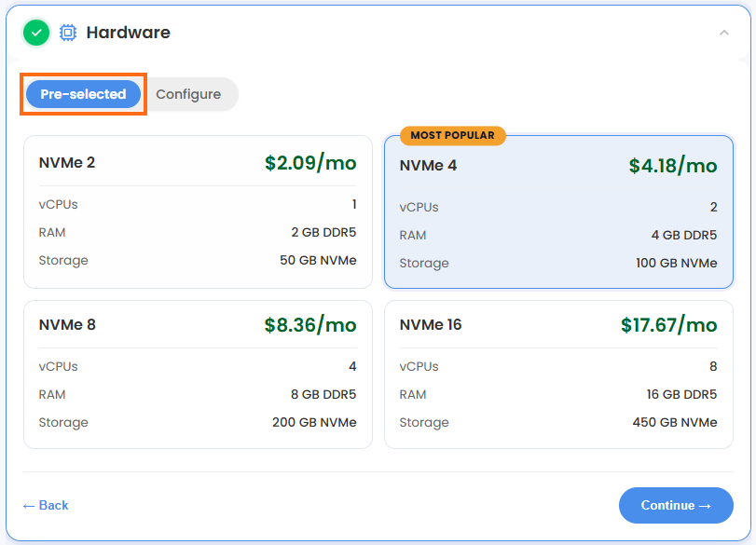Click the $17.67/mo price
The image size is (756, 545).
[x=669, y=325]
